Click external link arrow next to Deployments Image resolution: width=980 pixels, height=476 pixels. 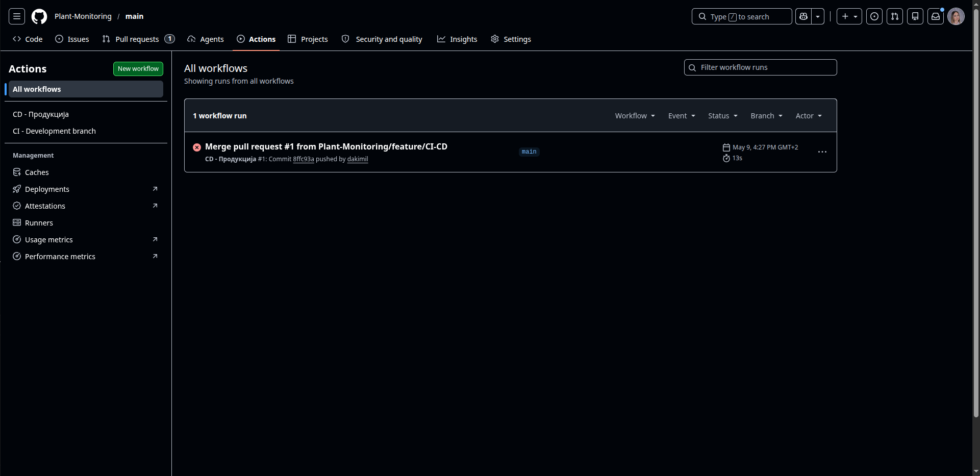[x=155, y=189]
